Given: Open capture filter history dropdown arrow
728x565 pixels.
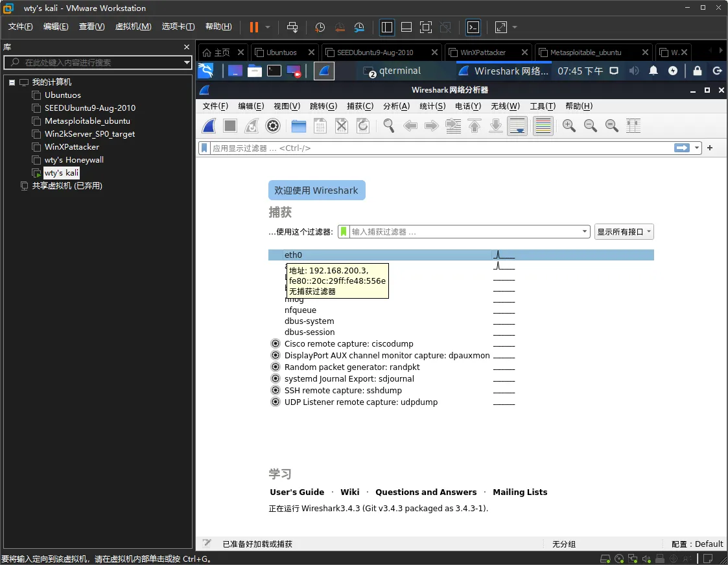Looking at the screenshot, I should [585, 231].
